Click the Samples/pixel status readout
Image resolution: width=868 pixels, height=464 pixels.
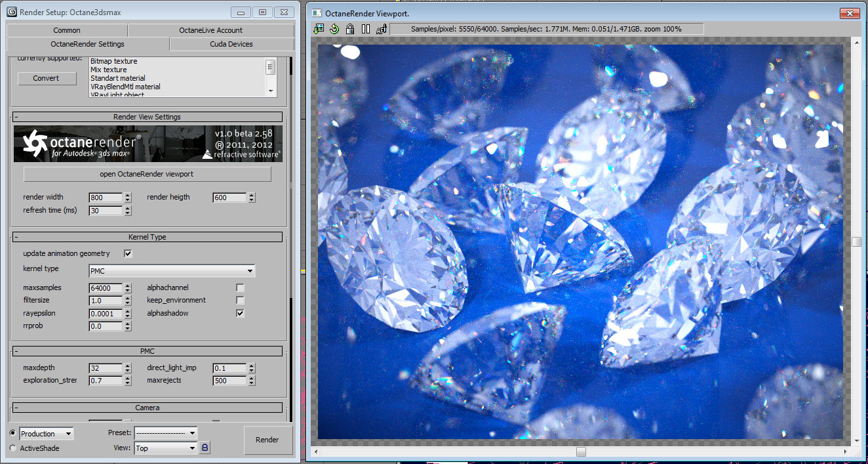(x=547, y=29)
